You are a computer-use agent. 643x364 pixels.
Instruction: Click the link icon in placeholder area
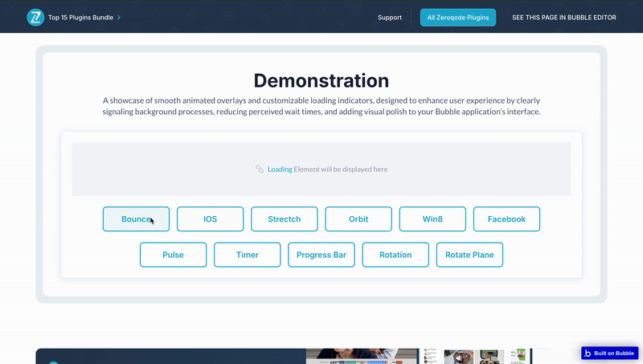click(260, 170)
